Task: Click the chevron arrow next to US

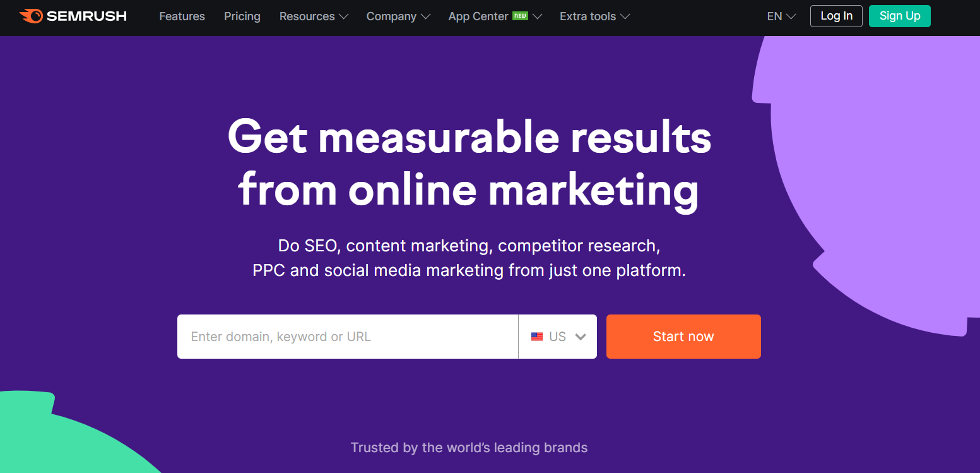Action: (x=581, y=337)
